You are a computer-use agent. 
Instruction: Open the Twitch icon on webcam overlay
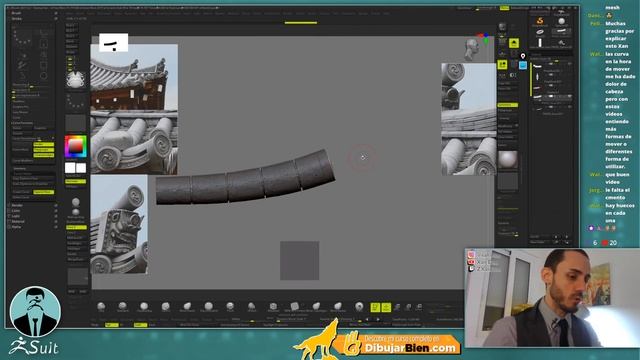(471, 269)
